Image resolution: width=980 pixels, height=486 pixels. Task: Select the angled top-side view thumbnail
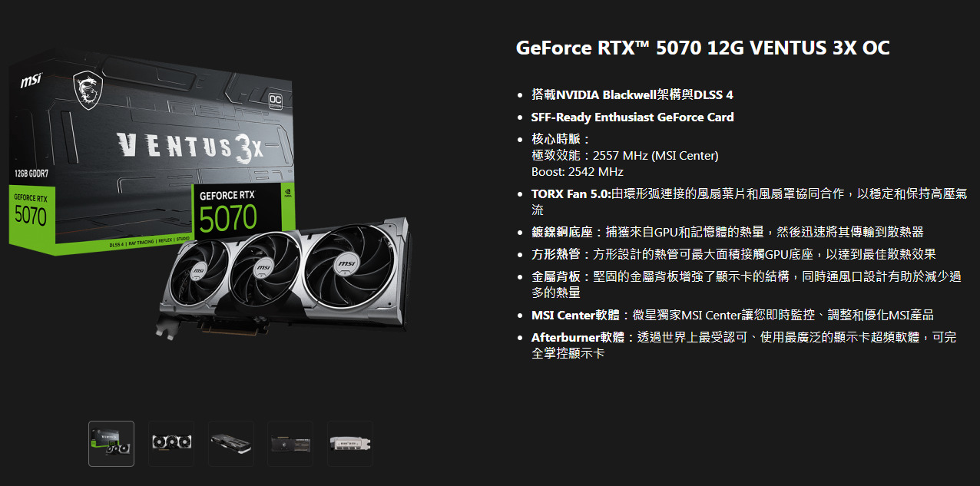231,443
